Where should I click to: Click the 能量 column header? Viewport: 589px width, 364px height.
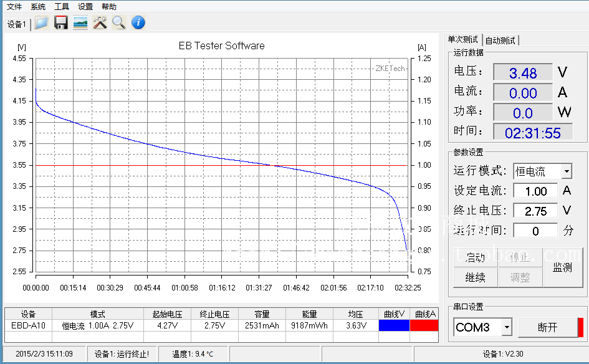click(x=309, y=314)
